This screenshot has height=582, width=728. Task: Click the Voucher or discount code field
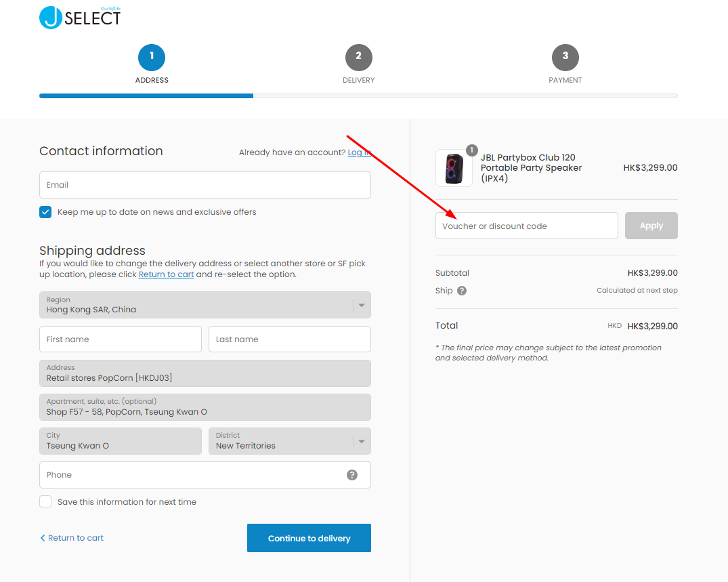coord(526,226)
